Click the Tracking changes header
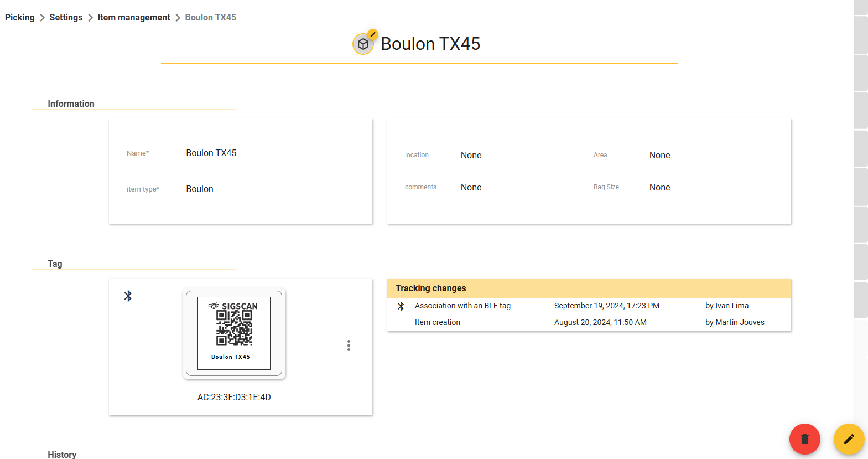 [x=589, y=288]
